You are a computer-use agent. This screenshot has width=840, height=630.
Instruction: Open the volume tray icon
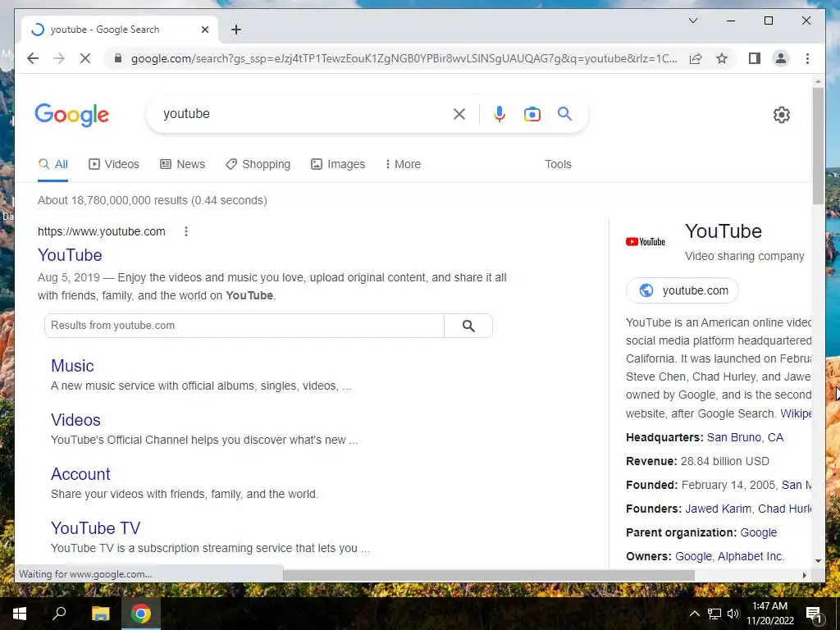pos(733,614)
